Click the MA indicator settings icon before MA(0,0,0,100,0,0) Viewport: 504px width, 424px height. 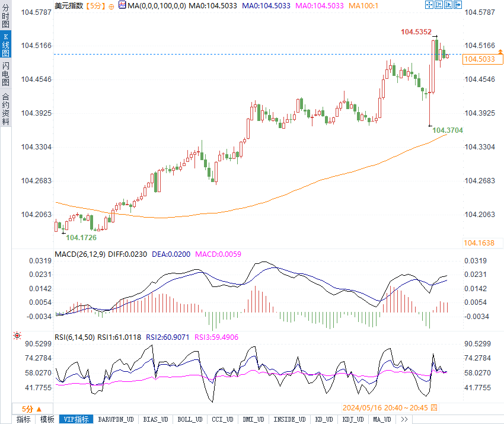pyautogui.click(x=122, y=5)
